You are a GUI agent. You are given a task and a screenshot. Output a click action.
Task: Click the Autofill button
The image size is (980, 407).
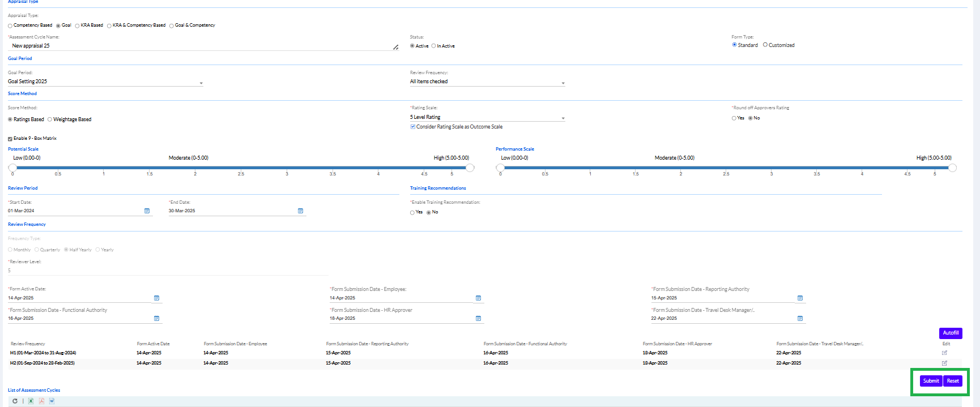click(x=951, y=333)
